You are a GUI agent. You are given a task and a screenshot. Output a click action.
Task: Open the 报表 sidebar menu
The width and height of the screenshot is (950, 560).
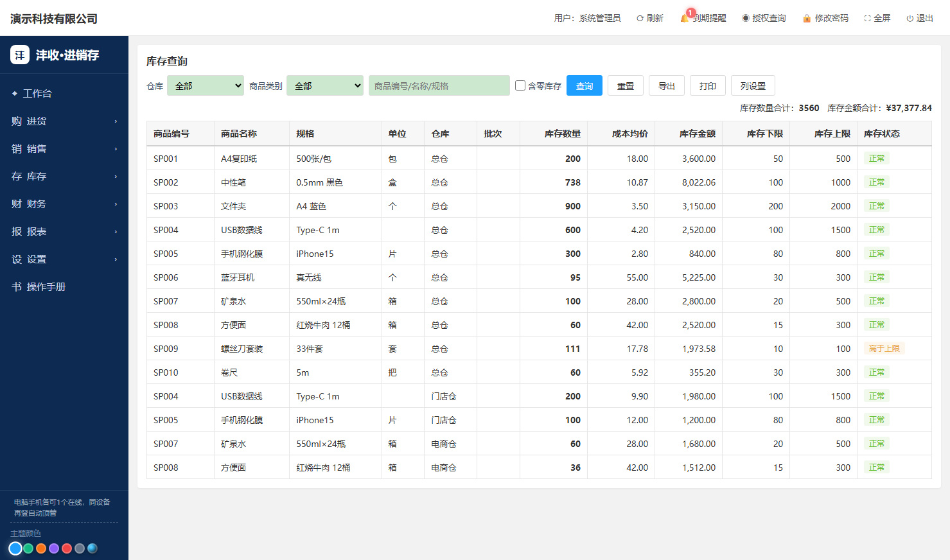pyautogui.click(x=64, y=231)
